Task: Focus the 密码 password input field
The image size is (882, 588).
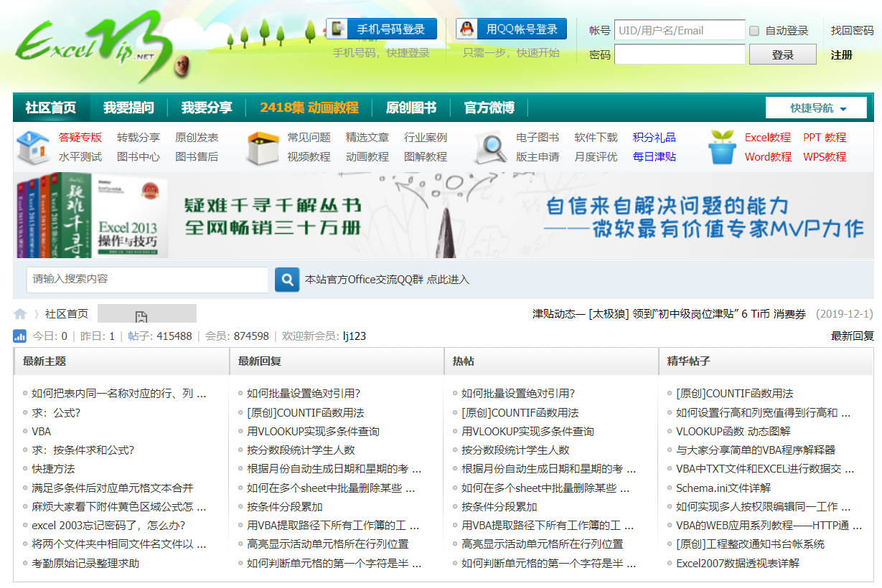Action: click(680, 54)
